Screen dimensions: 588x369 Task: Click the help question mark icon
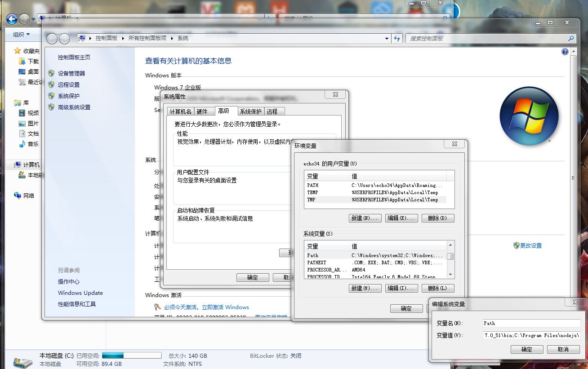(x=565, y=52)
